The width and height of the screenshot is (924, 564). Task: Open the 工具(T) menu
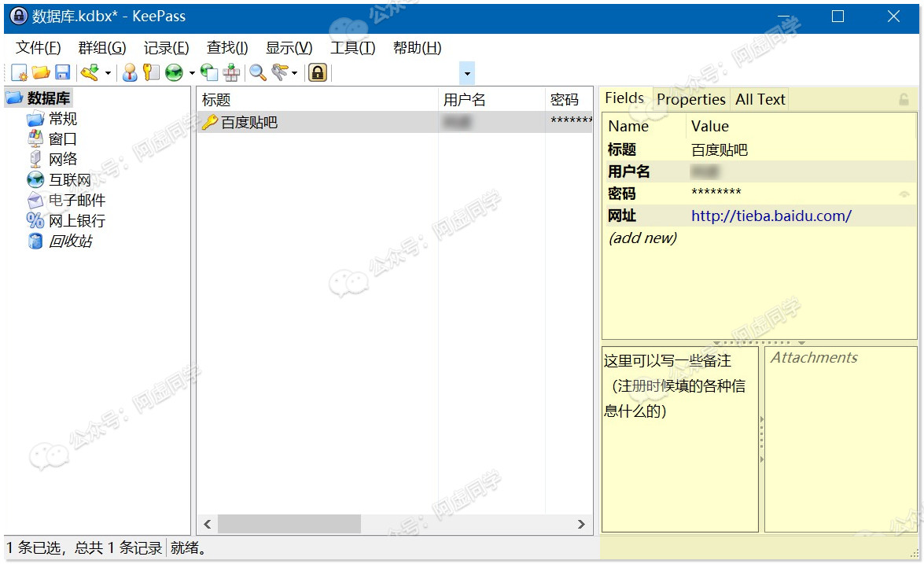[x=353, y=48]
